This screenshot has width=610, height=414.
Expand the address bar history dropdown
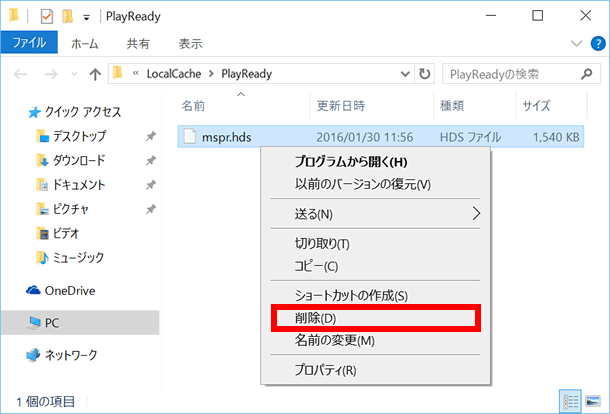pyautogui.click(x=405, y=74)
